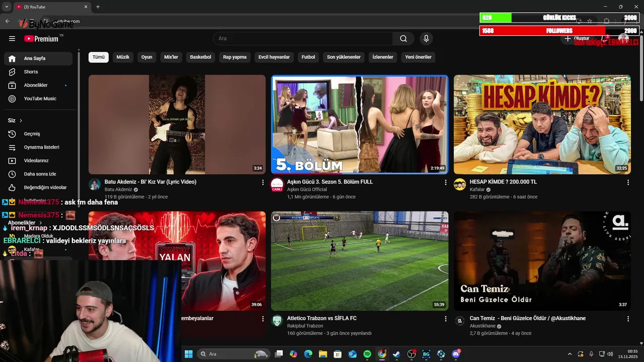Image resolution: width=644 pixels, height=362 pixels.
Task: Click in the YouTube Ara search field
Action: click(x=303, y=39)
